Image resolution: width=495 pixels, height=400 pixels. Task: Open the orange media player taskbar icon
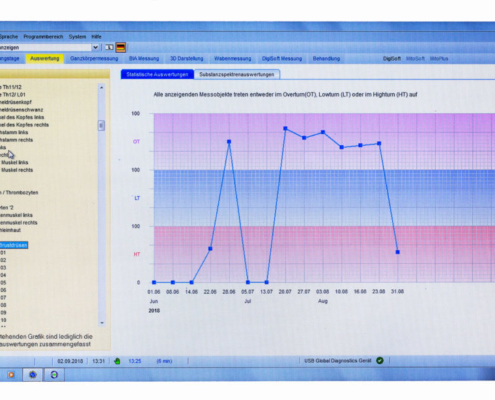(11, 375)
